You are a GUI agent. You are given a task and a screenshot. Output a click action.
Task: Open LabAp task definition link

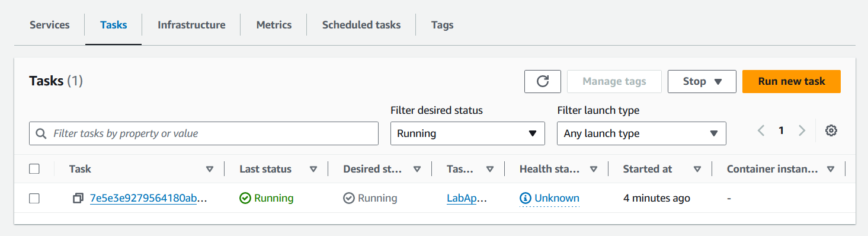(x=467, y=199)
